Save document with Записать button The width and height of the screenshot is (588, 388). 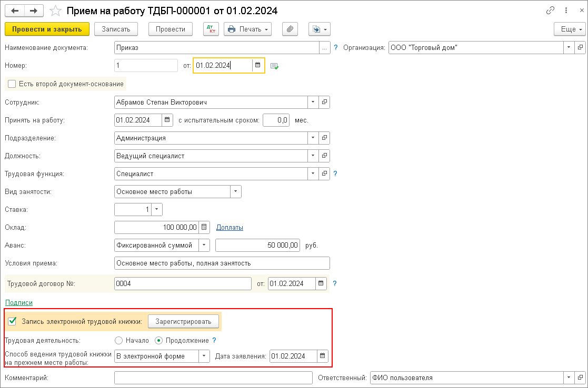point(116,29)
